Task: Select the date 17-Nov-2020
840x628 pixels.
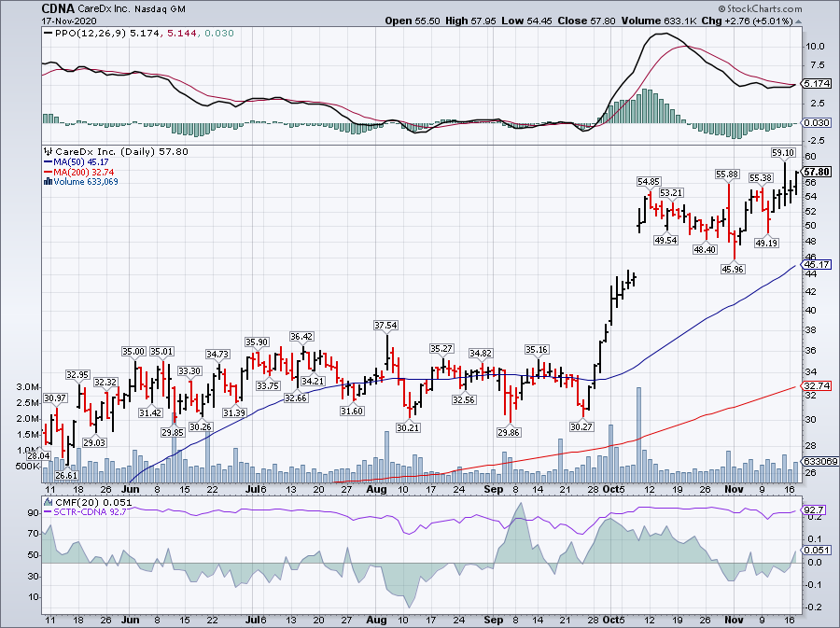Action: click(x=69, y=21)
